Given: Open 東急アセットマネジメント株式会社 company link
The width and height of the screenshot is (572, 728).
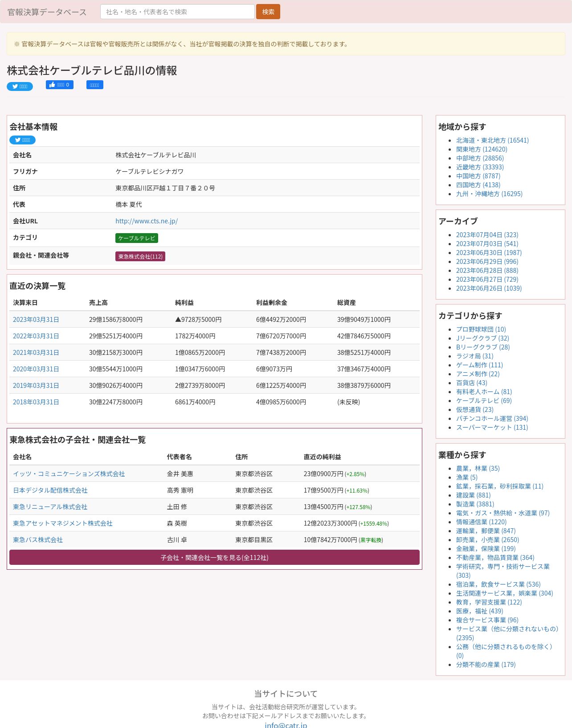Looking at the screenshot, I should [63, 523].
